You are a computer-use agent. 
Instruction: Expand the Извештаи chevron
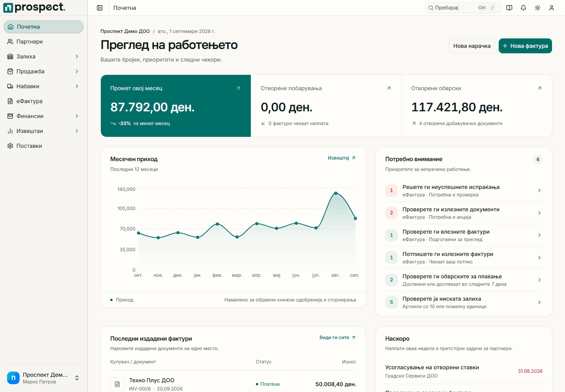[77, 131]
